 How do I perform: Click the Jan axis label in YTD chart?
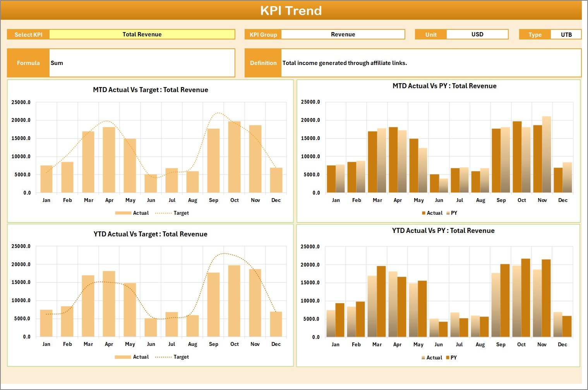pyautogui.click(x=46, y=344)
